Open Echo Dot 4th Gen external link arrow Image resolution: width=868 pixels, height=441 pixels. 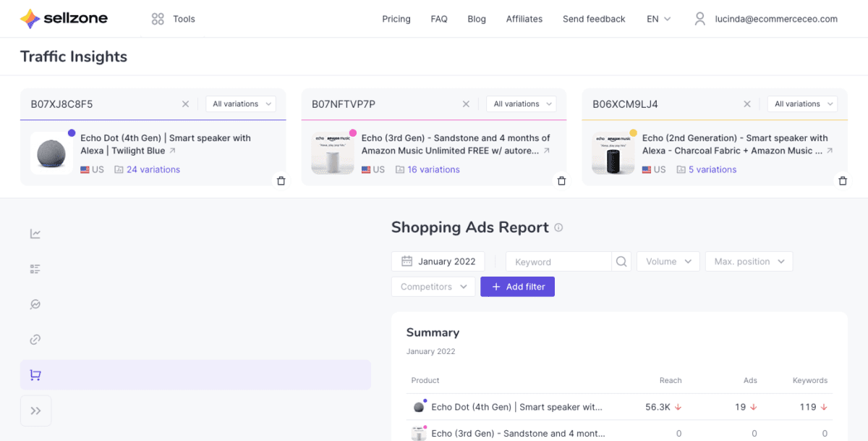[172, 151]
